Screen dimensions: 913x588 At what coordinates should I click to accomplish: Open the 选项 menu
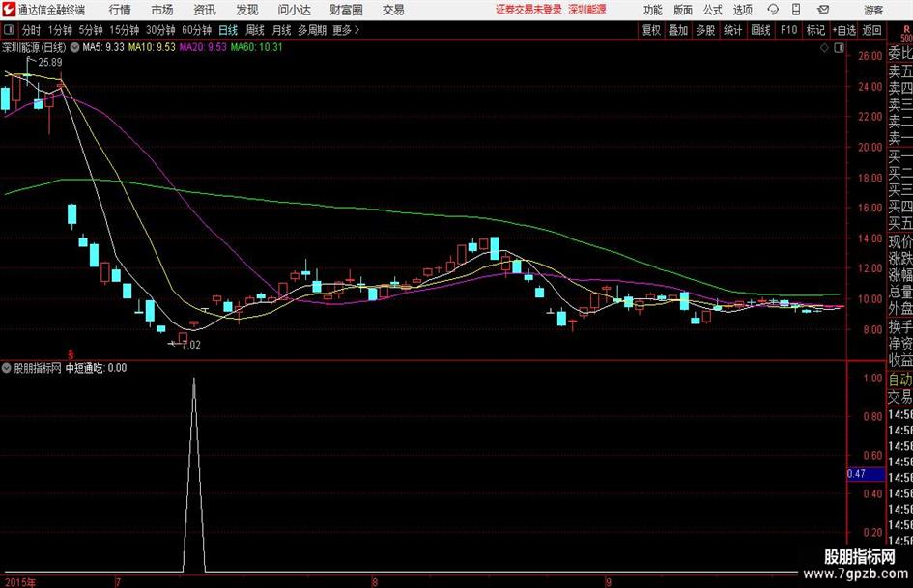coord(742,10)
